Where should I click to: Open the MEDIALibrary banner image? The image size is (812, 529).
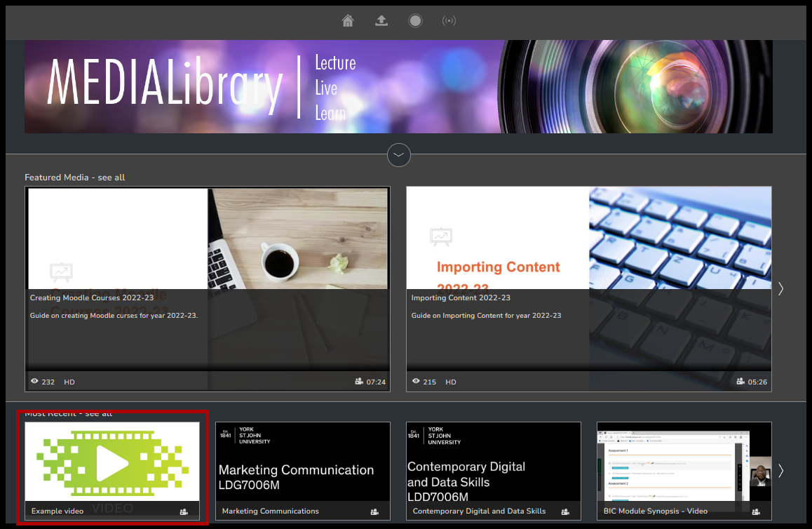399,86
